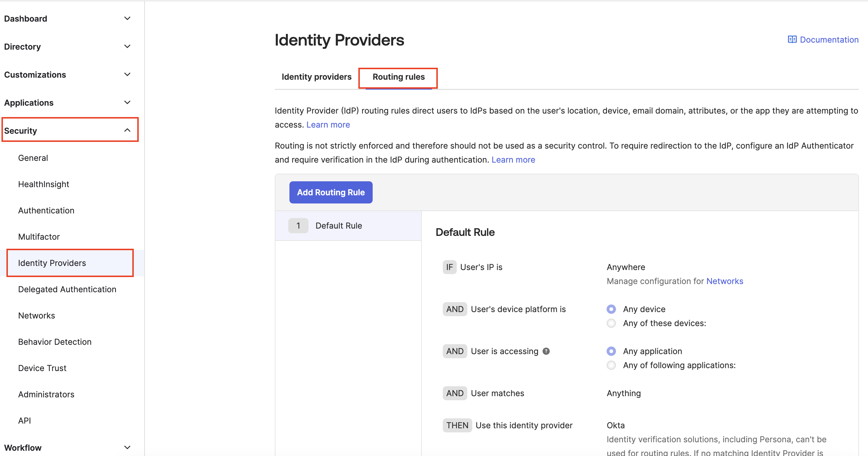Screen dimensions: 868x456
Task: Switch to the Identity providers tab
Action: [x=316, y=77]
